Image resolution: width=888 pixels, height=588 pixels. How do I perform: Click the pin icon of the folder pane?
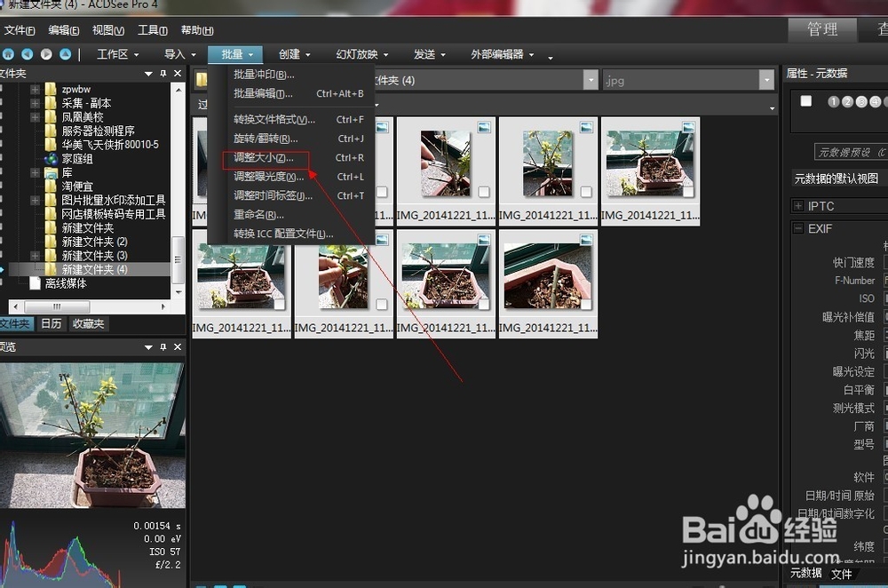[x=163, y=74]
